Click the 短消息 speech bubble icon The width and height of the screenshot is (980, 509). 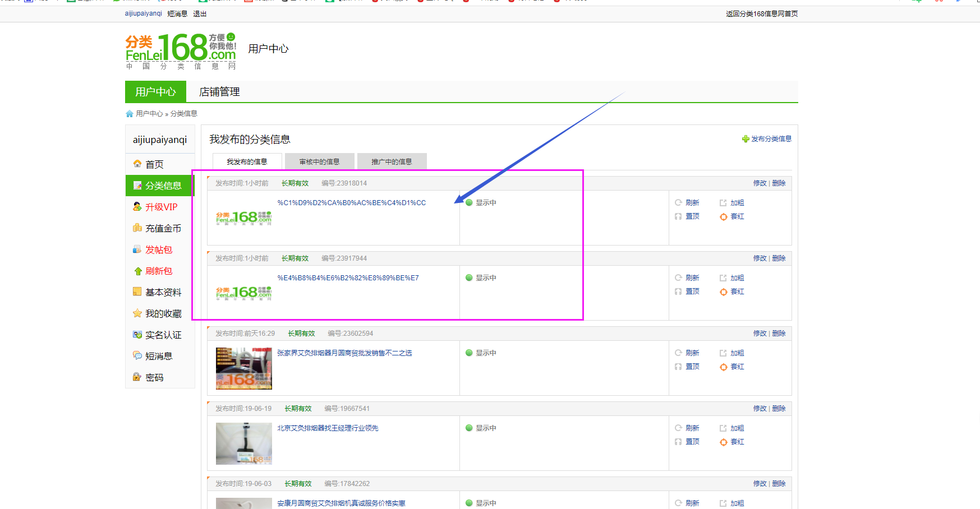tap(137, 355)
